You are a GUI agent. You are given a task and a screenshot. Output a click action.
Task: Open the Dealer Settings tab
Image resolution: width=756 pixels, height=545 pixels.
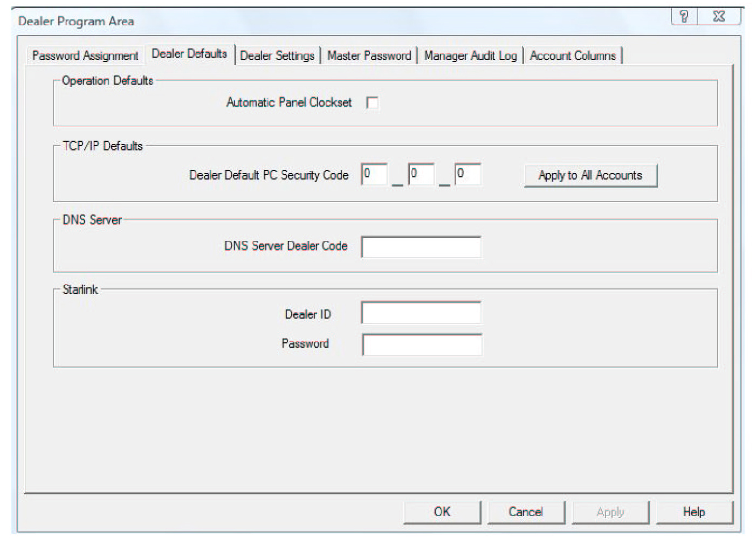[277, 56]
